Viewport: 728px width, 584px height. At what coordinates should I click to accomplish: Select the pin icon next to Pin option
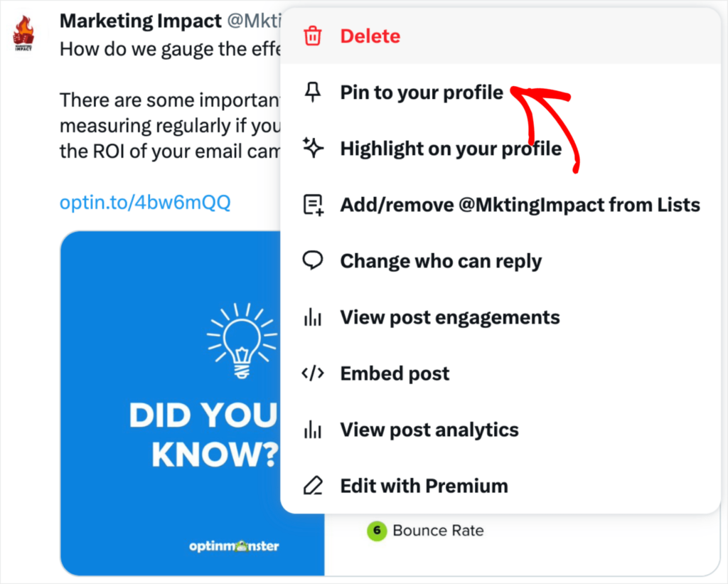(314, 92)
